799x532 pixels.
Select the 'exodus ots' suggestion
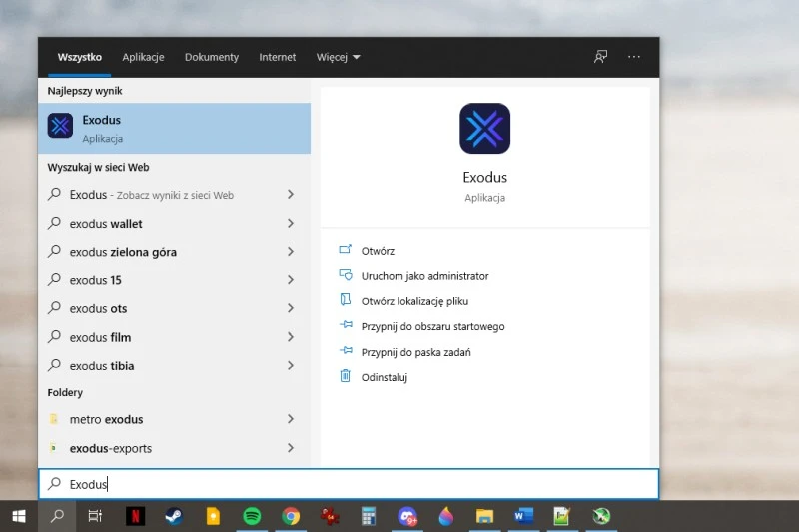point(174,309)
